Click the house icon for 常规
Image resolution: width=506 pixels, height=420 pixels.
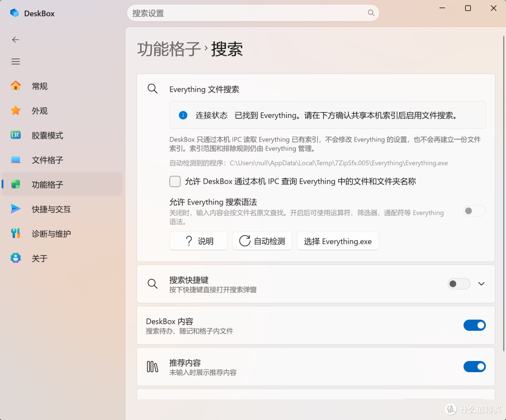(x=15, y=86)
